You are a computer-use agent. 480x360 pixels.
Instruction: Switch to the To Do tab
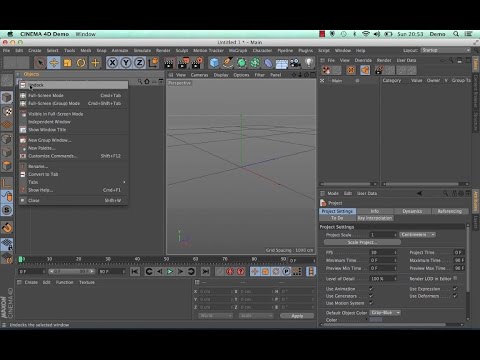[337, 218]
